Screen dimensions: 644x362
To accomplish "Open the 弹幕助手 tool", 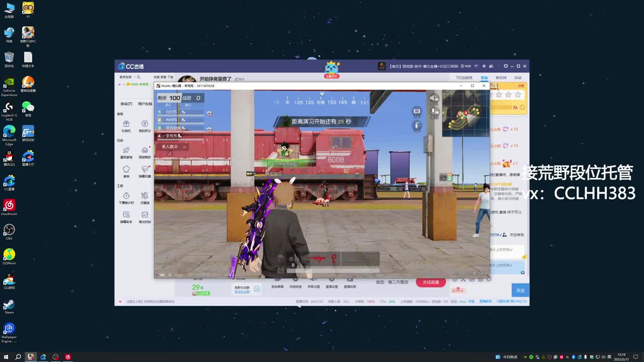I will click(x=126, y=217).
